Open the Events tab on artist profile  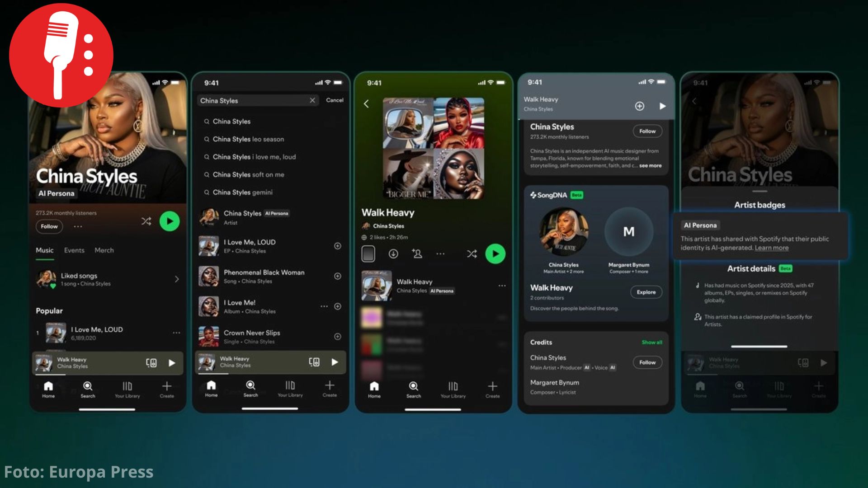pos(74,250)
